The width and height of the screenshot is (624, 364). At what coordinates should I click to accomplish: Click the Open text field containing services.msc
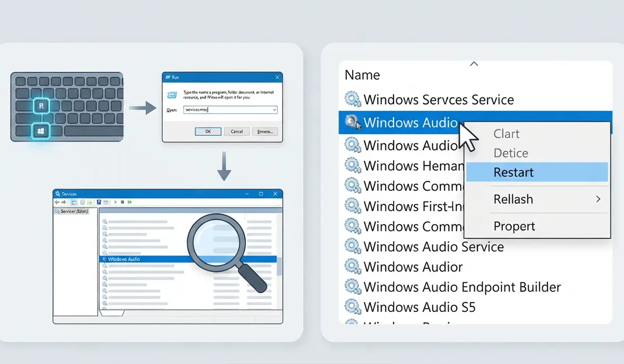(x=230, y=110)
